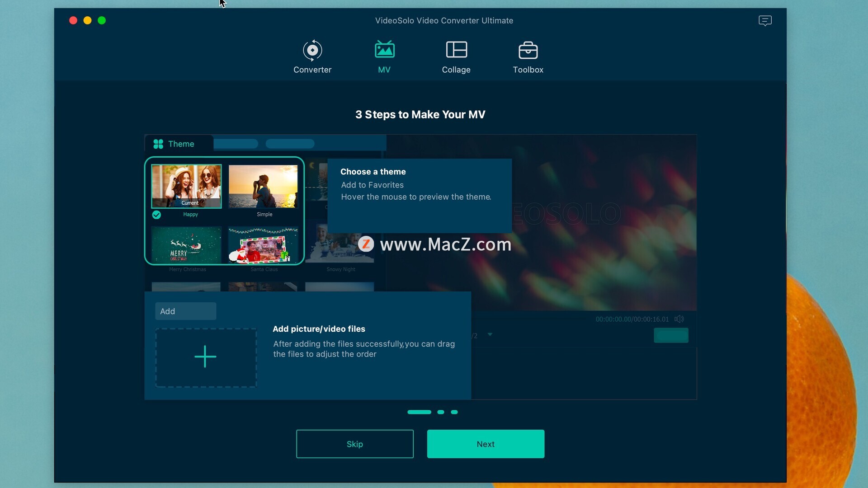868x488 pixels.
Task: Click the third blurred tab beside Theme
Action: click(290, 144)
